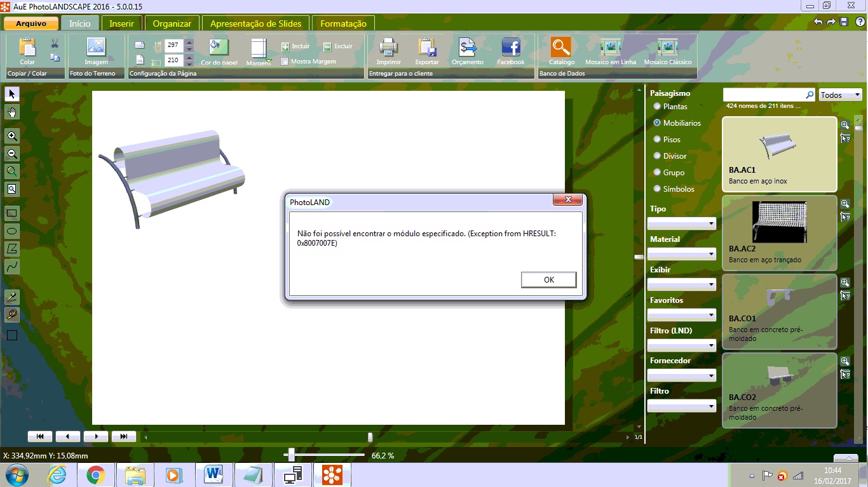This screenshot has width=868, height=487.
Task: Select the Pisos radio button
Action: point(657,140)
